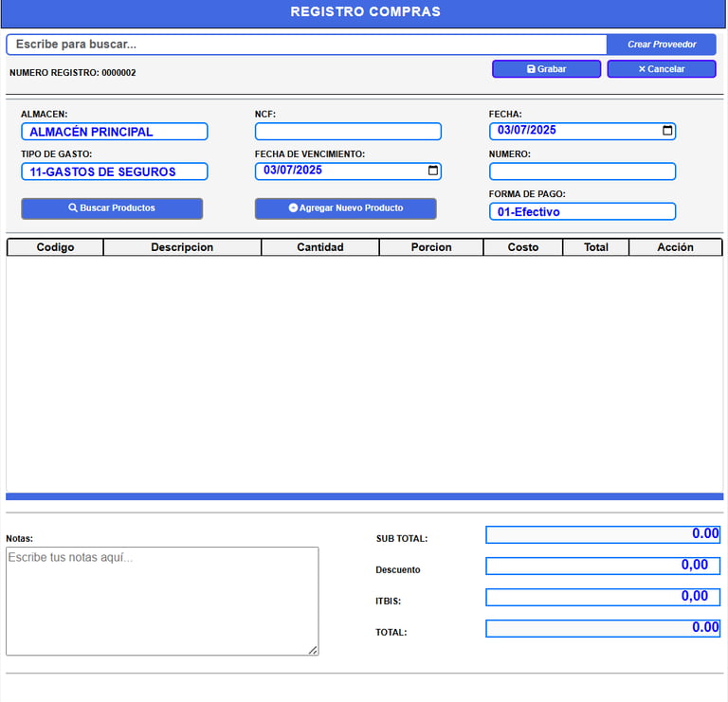
Task: Click the Costo column header
Action: click(523, 247)
